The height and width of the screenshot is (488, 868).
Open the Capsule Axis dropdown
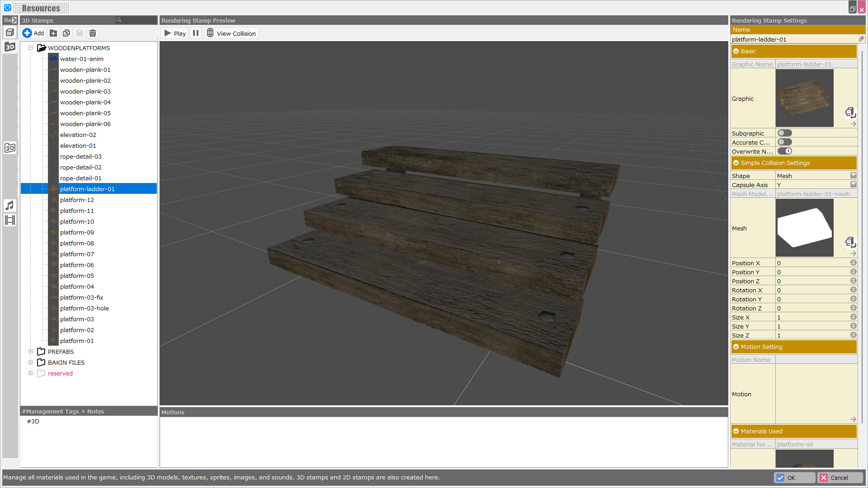tap(854, 184)
